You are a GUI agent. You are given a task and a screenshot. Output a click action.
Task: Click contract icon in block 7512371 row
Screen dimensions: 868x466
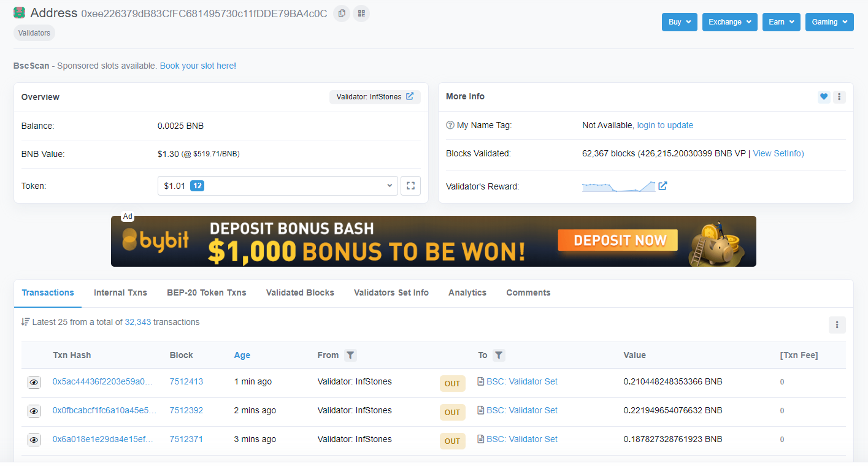click(481, 439)
